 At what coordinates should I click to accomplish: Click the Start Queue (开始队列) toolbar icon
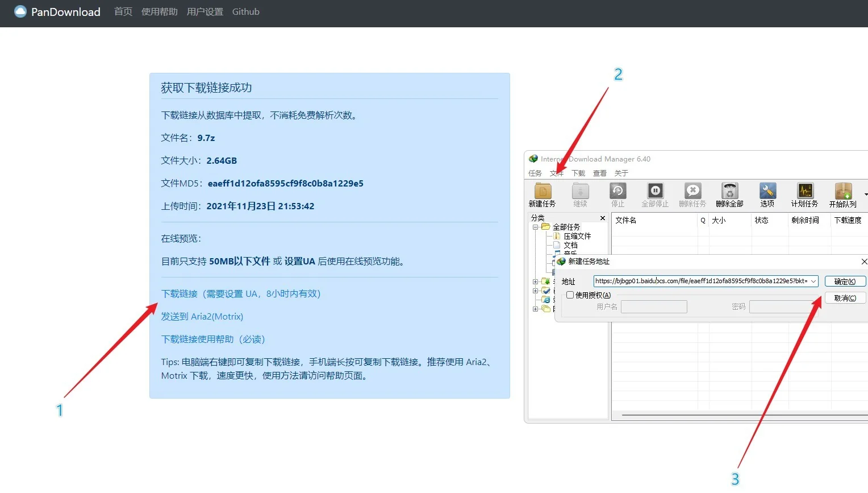pyautogui.click(x=843, y=191)
